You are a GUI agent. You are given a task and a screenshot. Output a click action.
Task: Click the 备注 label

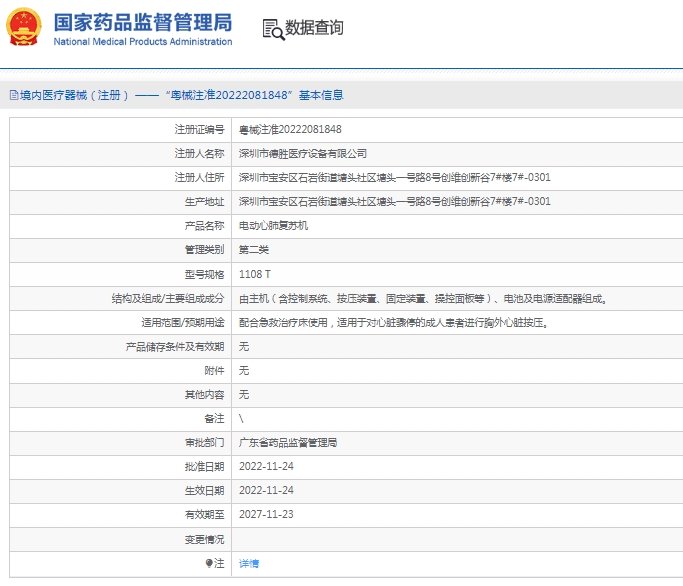(x=214, y=419)
